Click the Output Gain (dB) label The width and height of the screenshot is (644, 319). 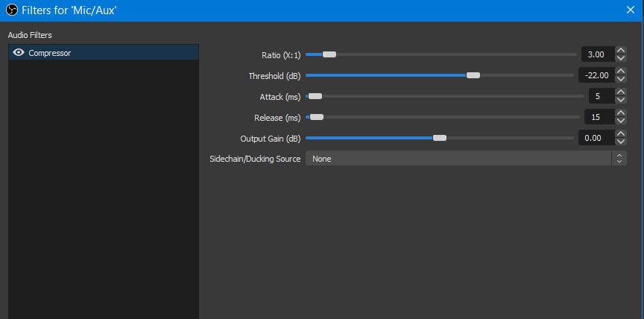(271, 139)
